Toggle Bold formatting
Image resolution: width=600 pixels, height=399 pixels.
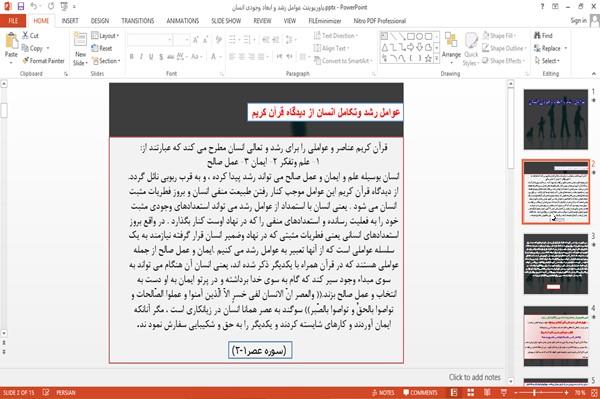coord(132,57)
